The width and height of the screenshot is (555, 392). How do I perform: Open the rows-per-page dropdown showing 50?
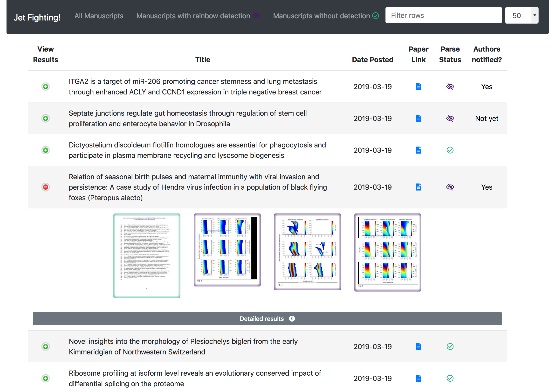(x=521, y=15)
